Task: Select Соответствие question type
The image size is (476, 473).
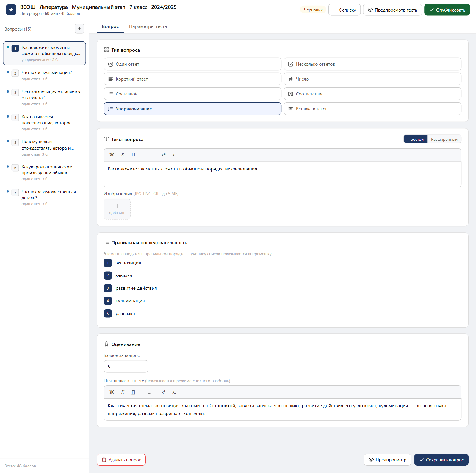Action: [x=372, y=94]
